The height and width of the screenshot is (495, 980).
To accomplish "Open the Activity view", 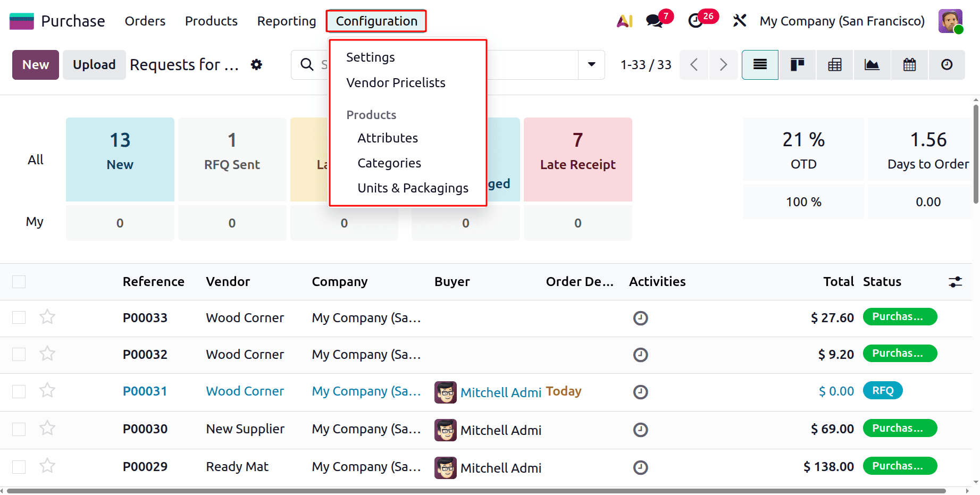I will click(947, 64).
